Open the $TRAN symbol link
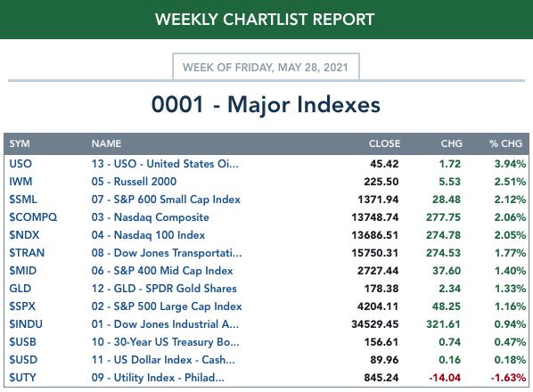533x392 pixels. tap(27, 253)
